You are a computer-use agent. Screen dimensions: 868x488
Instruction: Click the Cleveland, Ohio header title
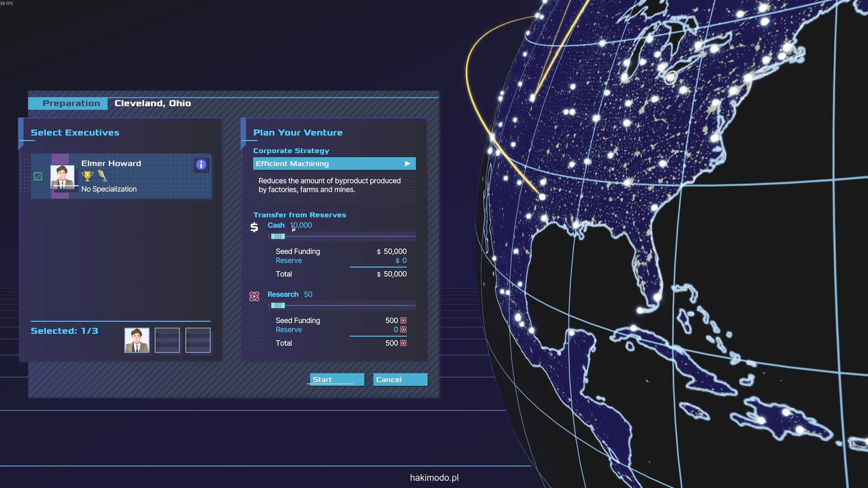(x=153, y=103)
